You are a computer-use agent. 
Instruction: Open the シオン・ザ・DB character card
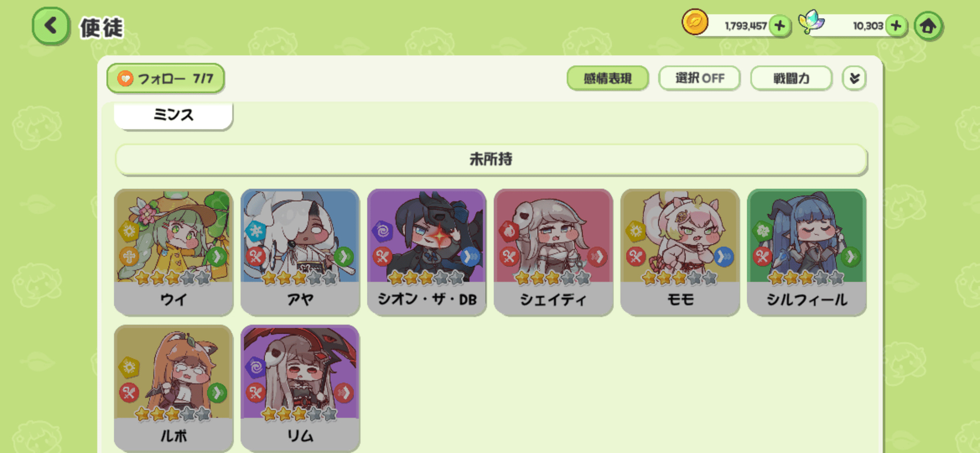click(x=426, y=252)
